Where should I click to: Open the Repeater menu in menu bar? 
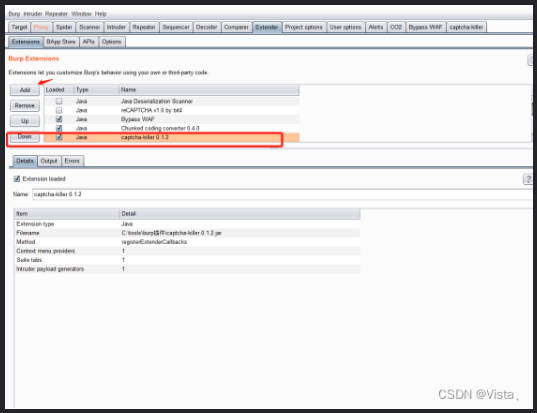pos(56,14)
